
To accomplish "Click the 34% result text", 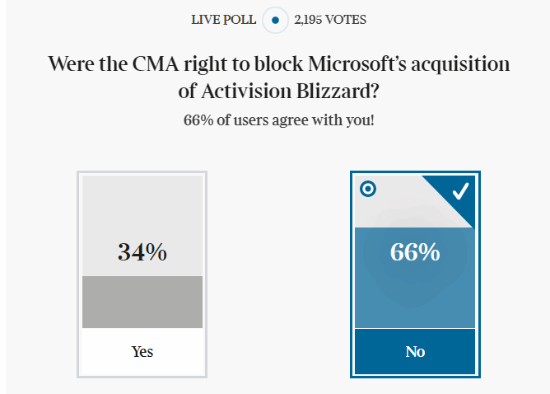I will click(142, 252).
